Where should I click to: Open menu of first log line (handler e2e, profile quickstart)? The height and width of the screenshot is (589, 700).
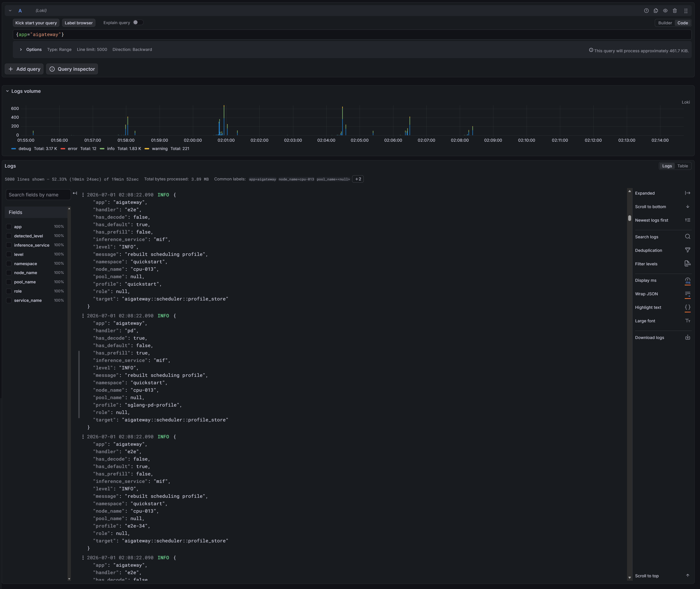83,195
